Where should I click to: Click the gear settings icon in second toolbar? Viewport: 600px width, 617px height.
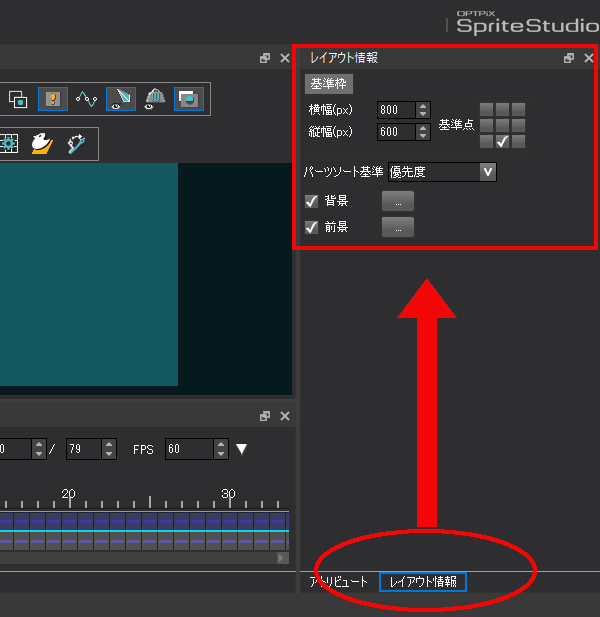point(9,144)
